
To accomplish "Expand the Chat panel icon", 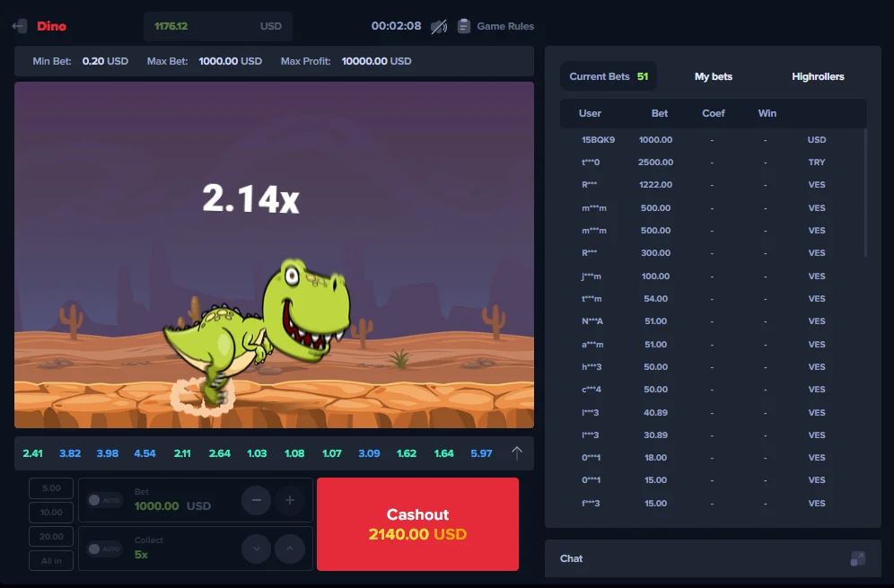I will click(857, 558).
